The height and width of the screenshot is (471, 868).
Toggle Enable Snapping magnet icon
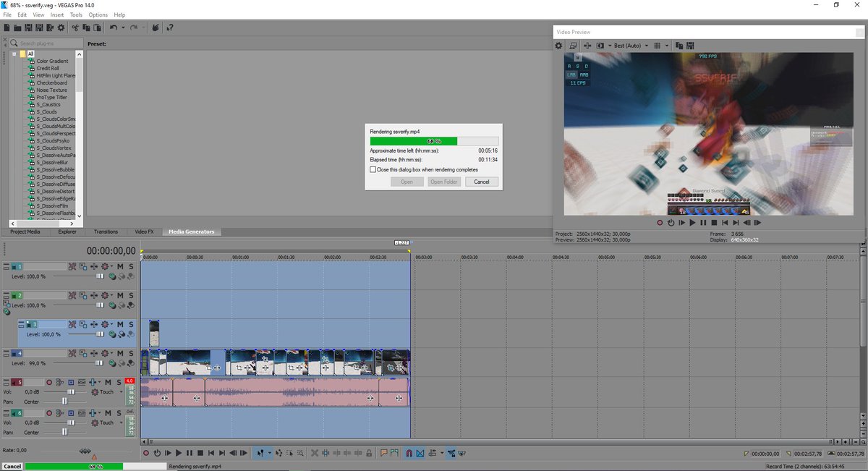point(409,453)
